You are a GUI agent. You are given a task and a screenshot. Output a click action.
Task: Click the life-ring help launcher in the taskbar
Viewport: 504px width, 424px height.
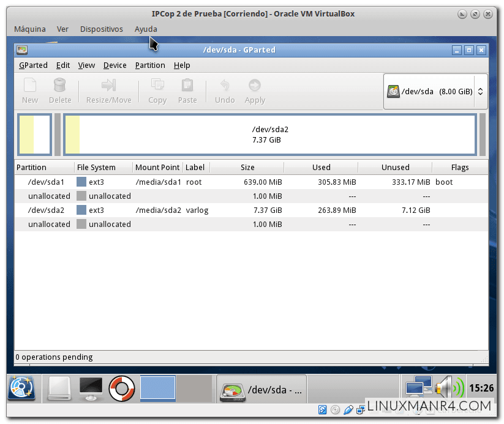pos(121,389)
